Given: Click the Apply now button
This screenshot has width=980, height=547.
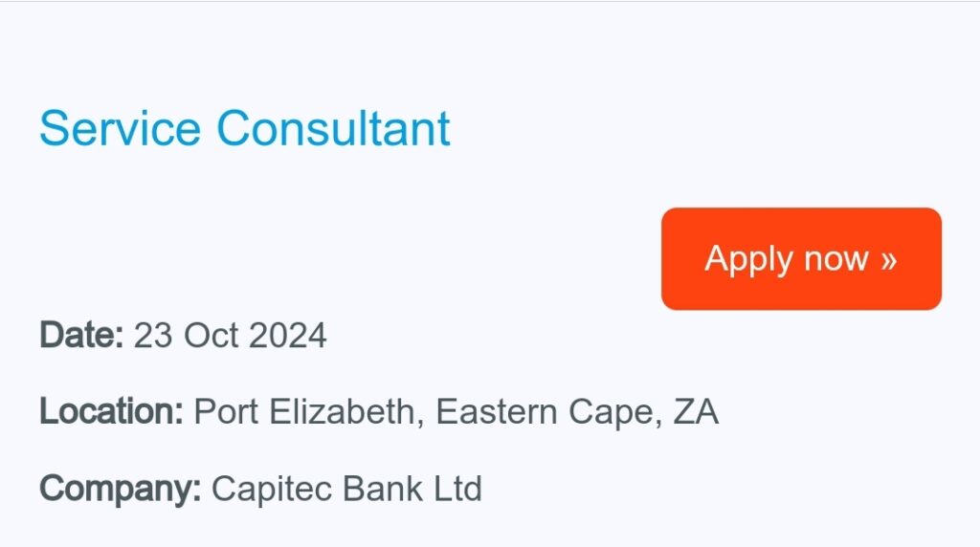Looking at the screenshot, I should click(x=801, y=258).
